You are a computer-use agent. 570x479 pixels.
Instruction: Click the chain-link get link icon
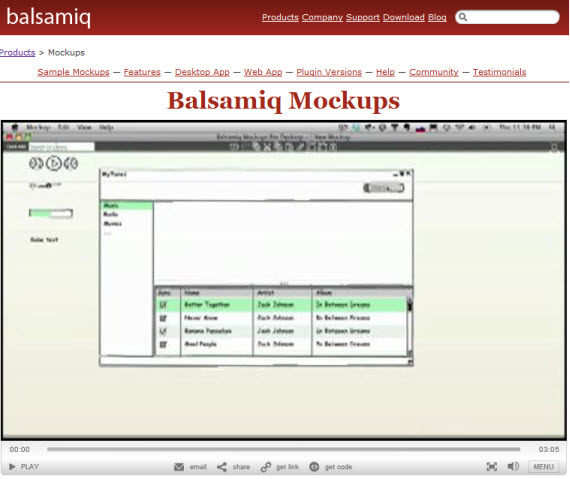point(266,467)
